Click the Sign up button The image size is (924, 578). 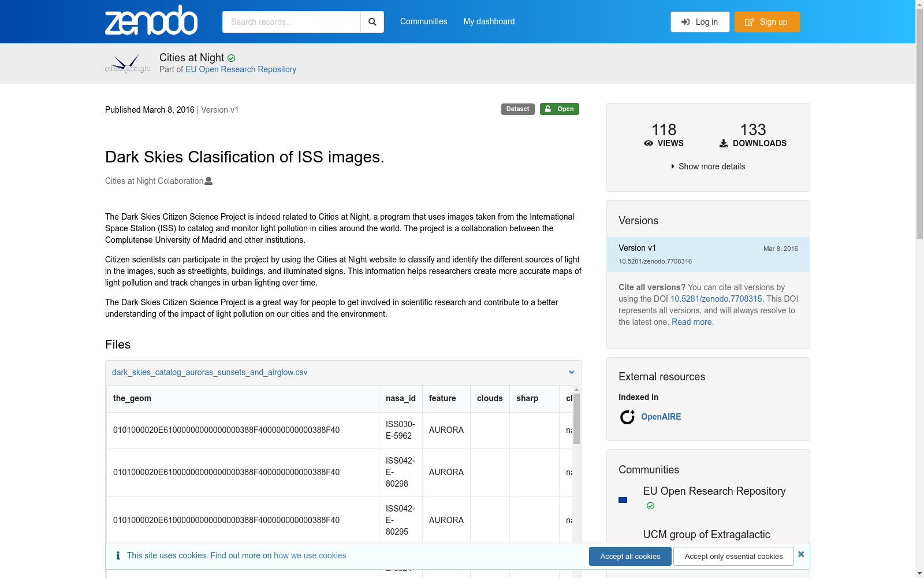point(767,22)
